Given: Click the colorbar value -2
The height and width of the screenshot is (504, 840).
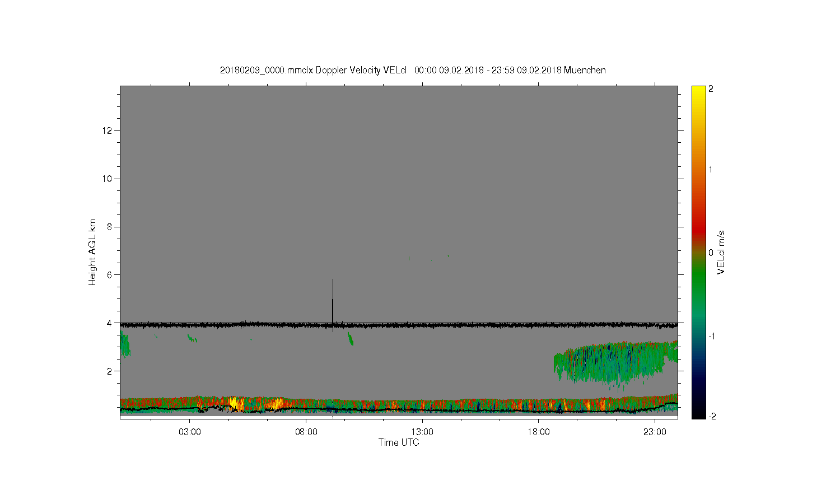Looking at the screenshot, I should (x=711, y=416).
